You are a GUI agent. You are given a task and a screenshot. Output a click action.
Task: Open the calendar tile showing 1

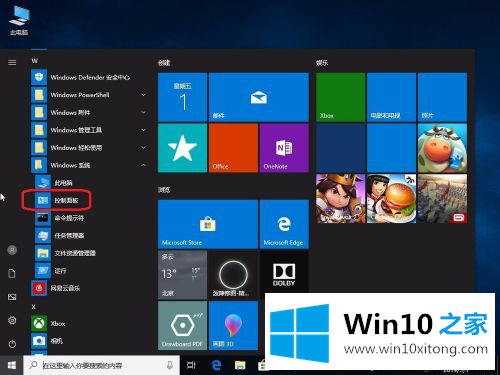(182, 97)
